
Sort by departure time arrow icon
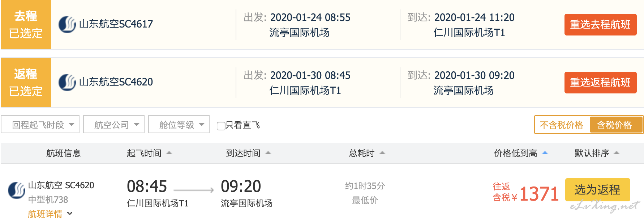pos(169,153)
